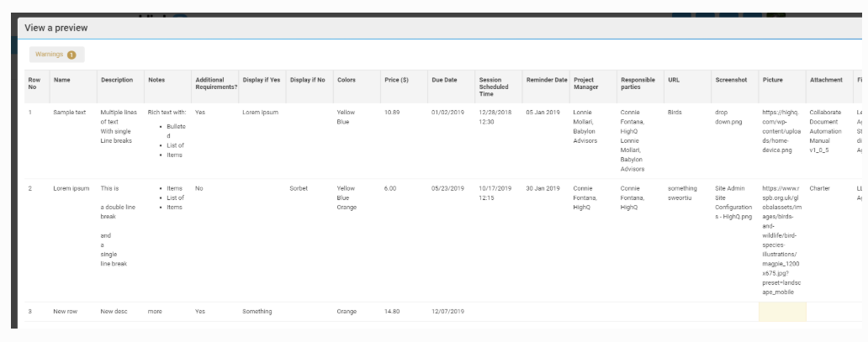The height and width of the screenshot is (342, 868).
Task: Click the Reminder Date column header
Action: click(x=547, y=81)
